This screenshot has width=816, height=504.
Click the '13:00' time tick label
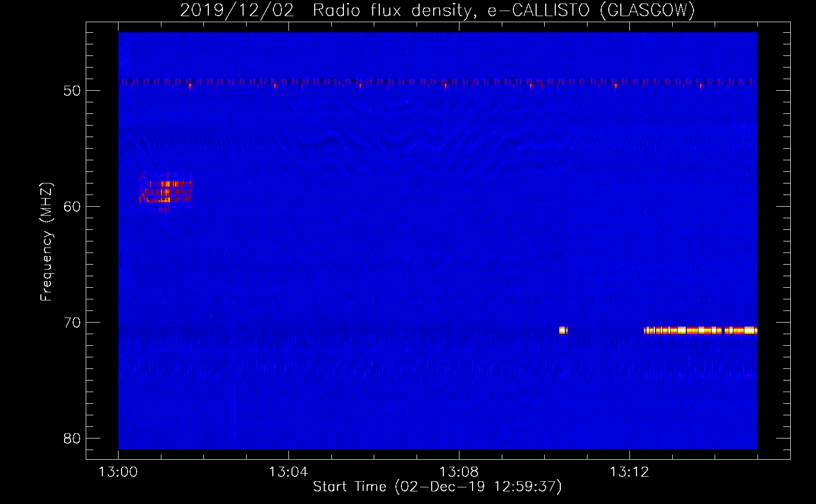(118, 472)
